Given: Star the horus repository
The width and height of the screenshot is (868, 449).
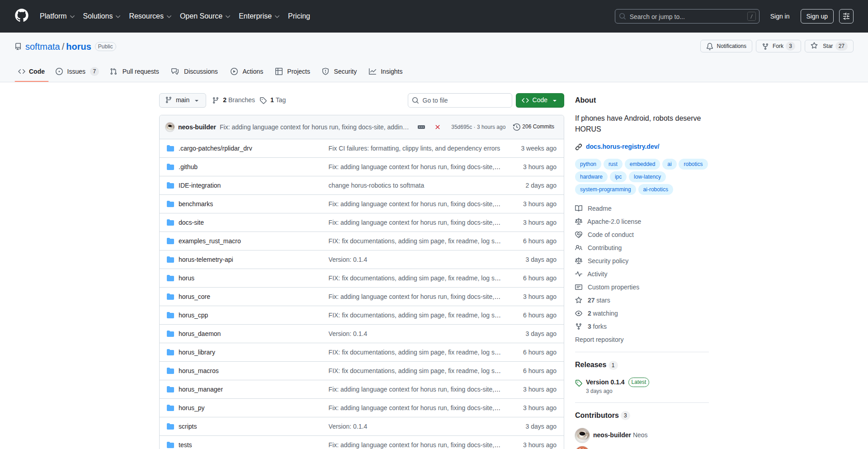Looking at the screenshot, I should tap(828, 46).
